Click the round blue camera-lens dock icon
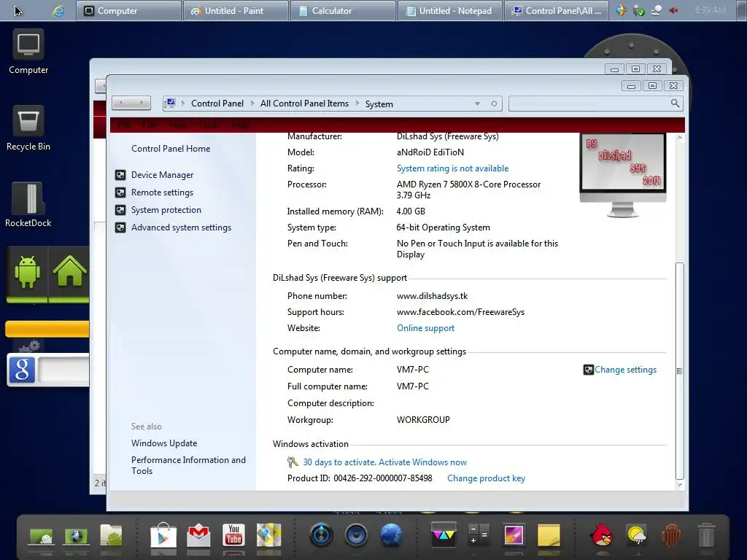The height and width of the screenshot is (560, 747). tap(322, 535)
